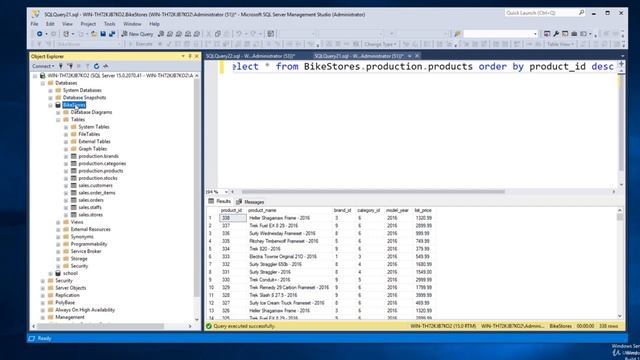Screen dimensions: 640x360
Task: Open the View menu
Action: [x=67, y=24]
